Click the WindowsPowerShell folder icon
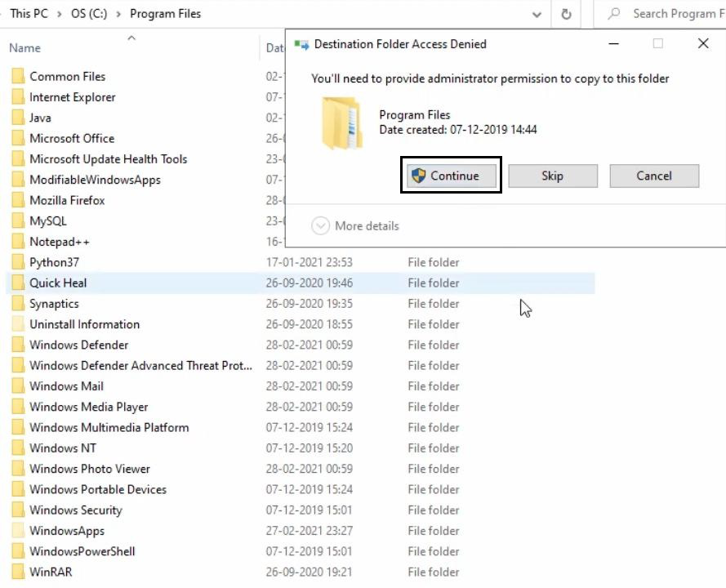Image resolution: width=726 pixels, height=588 pixels. [x=18, y=551]
